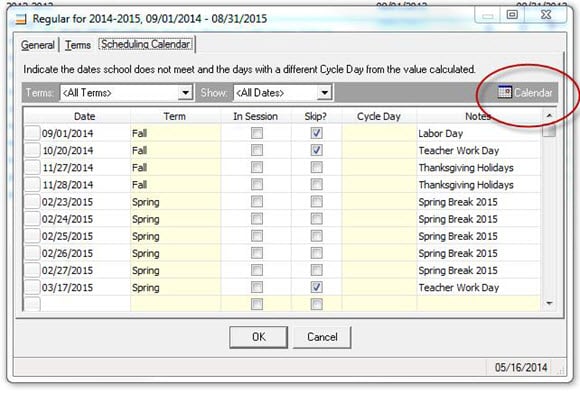The width and height of the screenshot is (580, 393).
Task: Click Teacher Work Day note for 03/17/2015
Action: [x=478, y=288]
